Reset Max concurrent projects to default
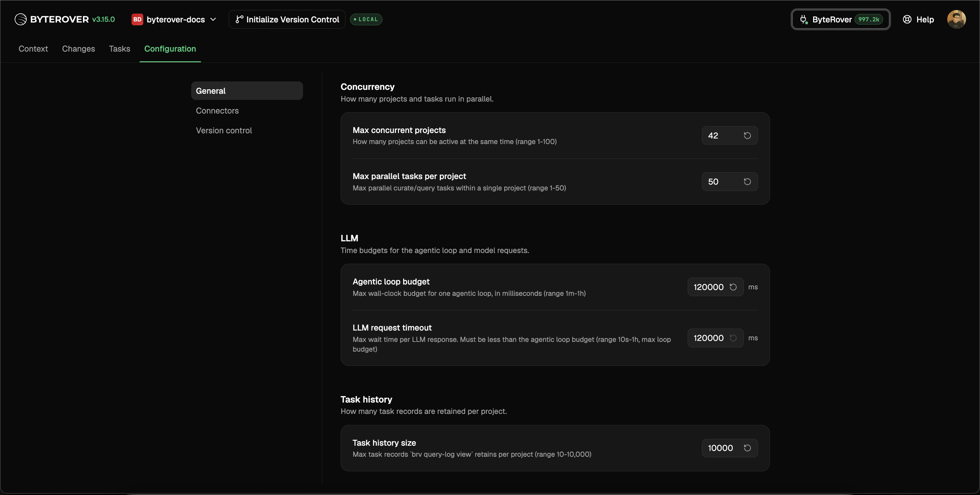 pyautogui.click(x=747, y=136)
